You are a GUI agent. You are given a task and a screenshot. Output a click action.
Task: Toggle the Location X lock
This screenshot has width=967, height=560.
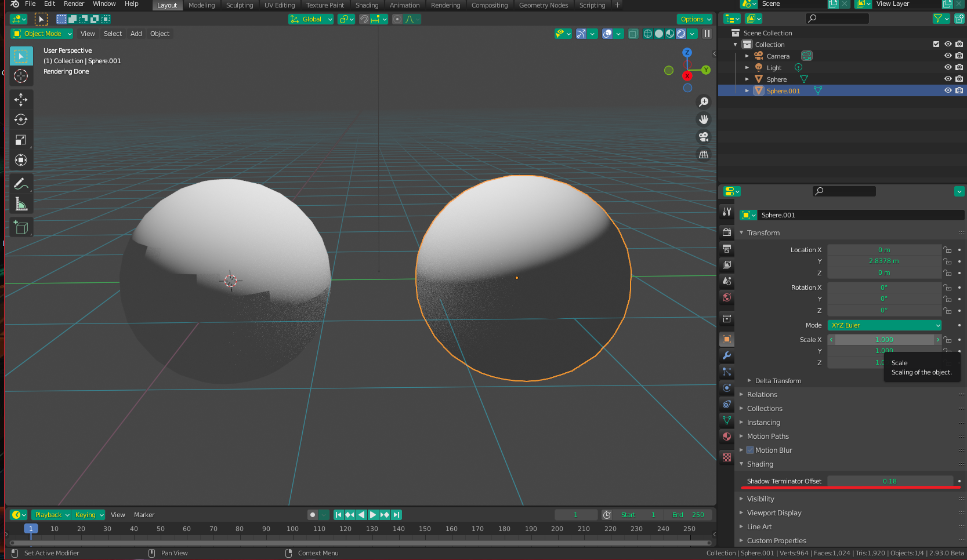pos(947,250)
